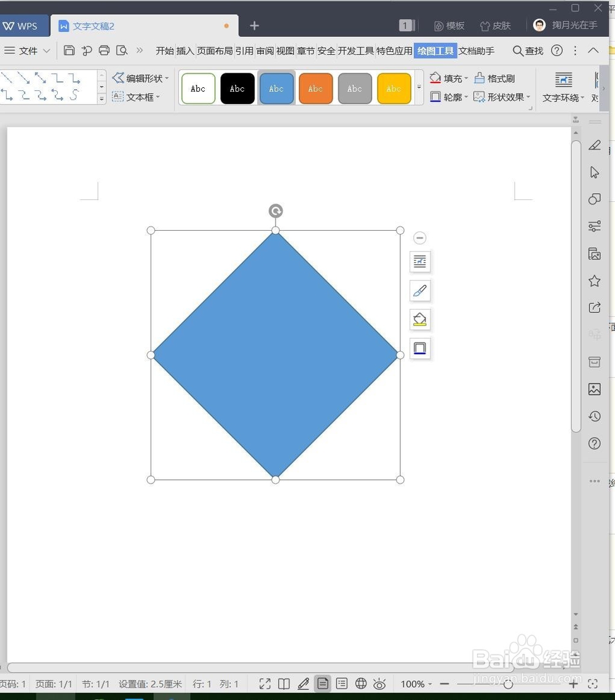
Task: Click the Save icon in quick toolbar
Action: tap(69, 50)
